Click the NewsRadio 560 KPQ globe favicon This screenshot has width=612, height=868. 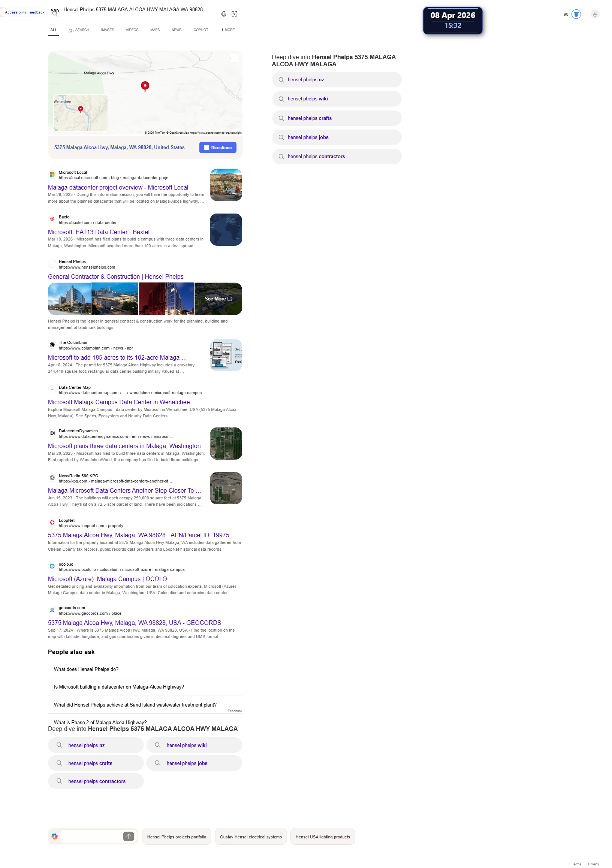pyautogui.click(x=52, y=478)
